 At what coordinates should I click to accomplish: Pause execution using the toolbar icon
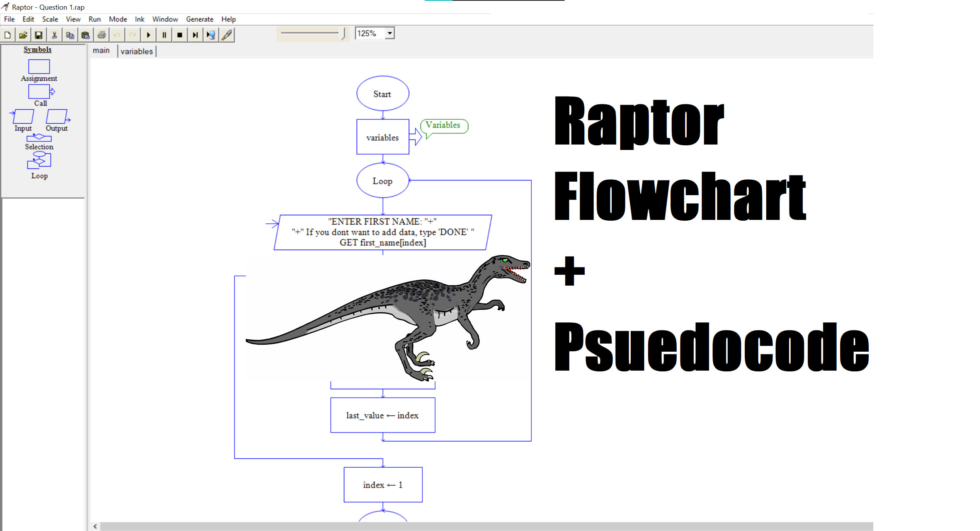(164, 35)
